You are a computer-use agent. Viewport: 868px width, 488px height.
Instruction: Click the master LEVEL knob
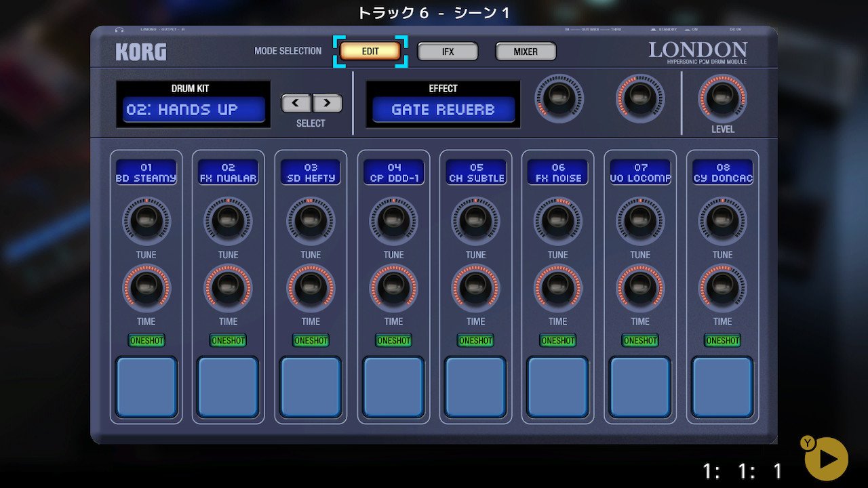722,98
